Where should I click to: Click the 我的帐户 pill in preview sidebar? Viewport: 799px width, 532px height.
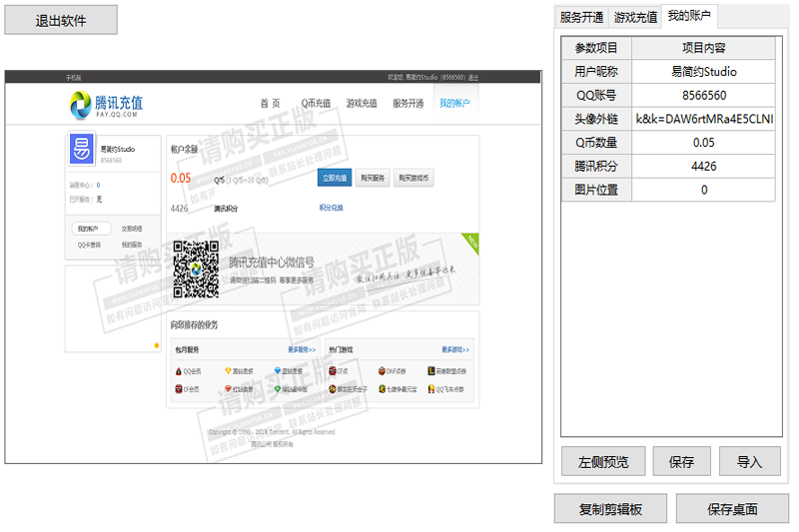[91, 229]
